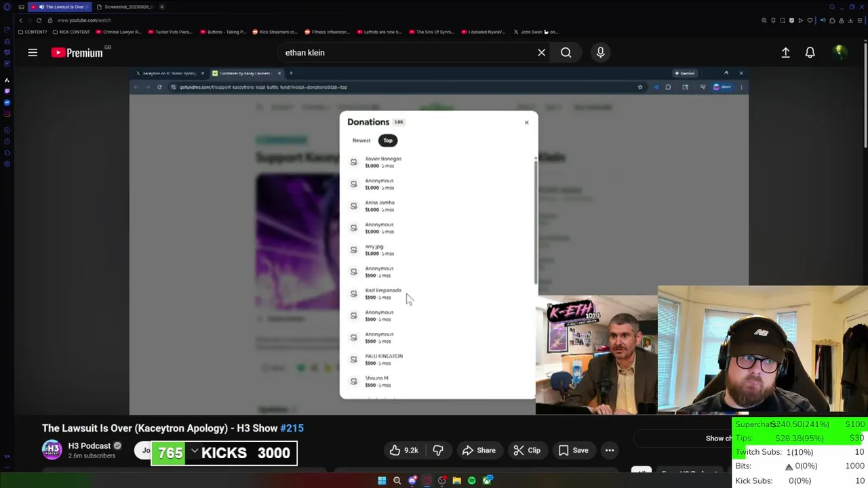Screen dimensions: 868x488
Task: Select the kaceytron on X tab in the video's browser
Action: [170, 73]
